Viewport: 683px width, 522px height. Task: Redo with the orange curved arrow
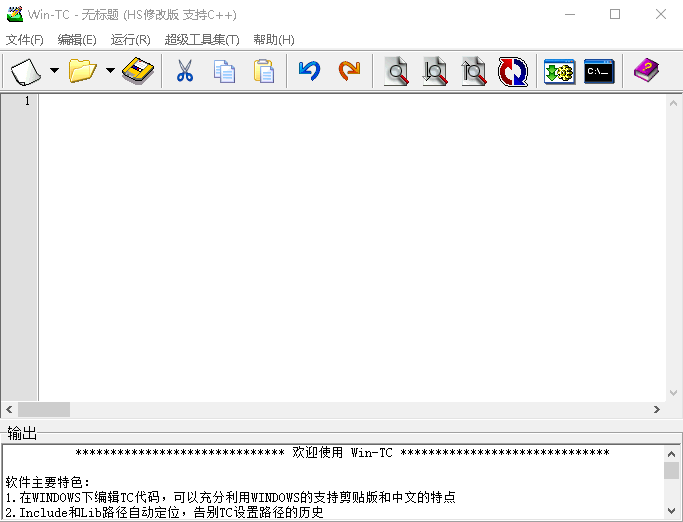349,71
